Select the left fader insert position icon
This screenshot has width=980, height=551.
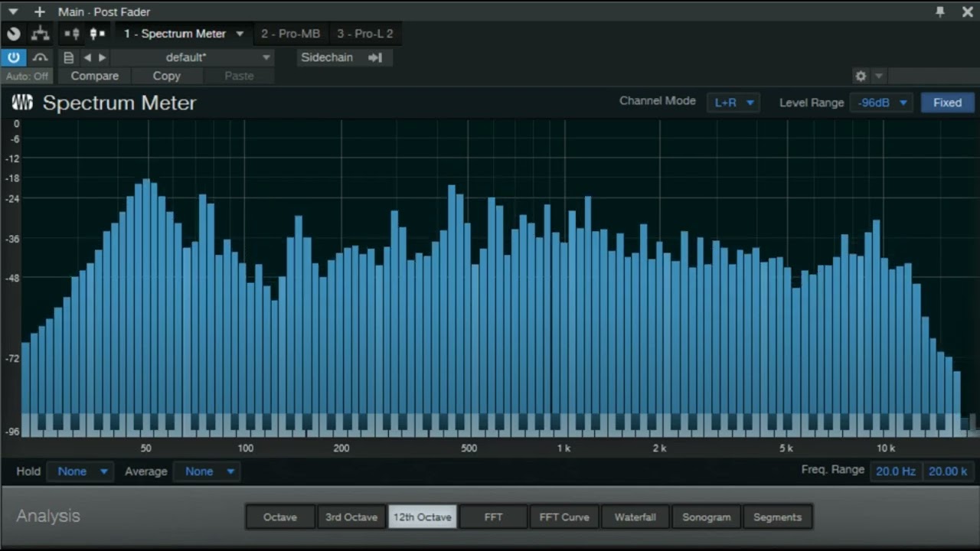(72, 34)
